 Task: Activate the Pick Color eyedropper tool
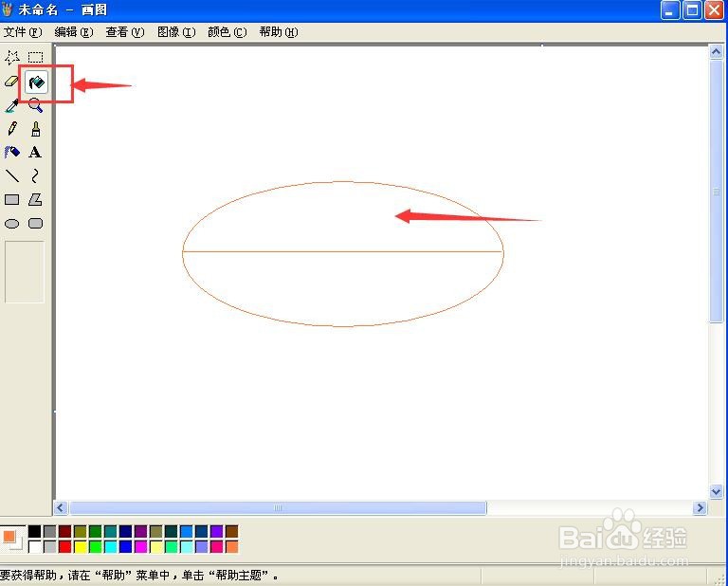click(12, 105)
